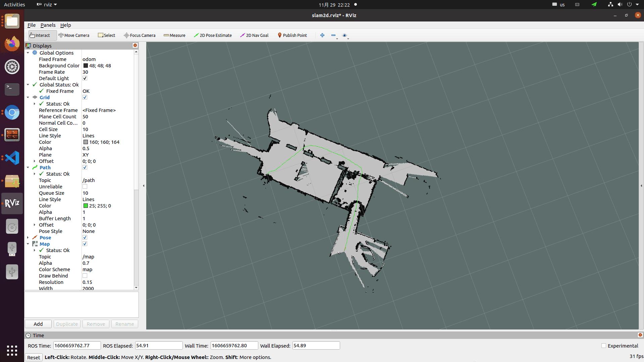Click the Add display button

(x=38, y=324)
